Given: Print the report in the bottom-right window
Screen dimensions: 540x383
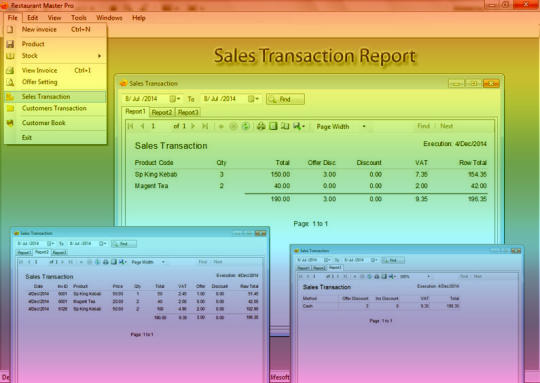Looking at the screenshot, I should pos(377,277).
